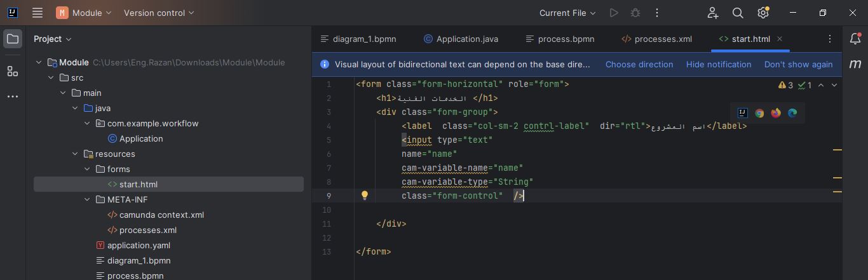This screenshot has height=280, width=868.
Task: Collapse the META-INF folder
Action: (87, 199)
